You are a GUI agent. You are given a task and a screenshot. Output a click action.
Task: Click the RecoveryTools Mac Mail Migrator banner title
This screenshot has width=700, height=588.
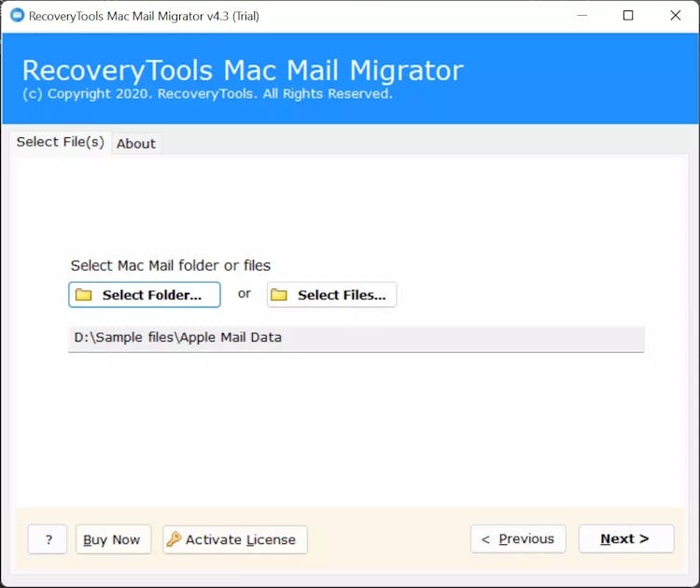tap(243, 71)
